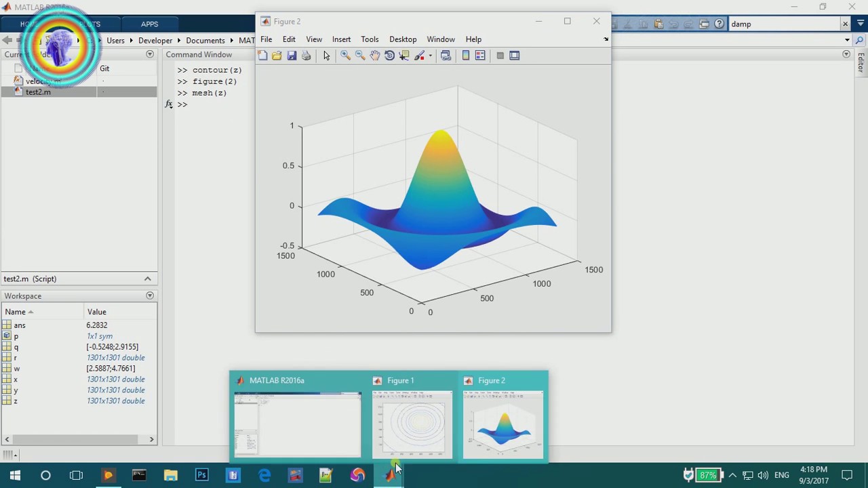Open File Explorer from the taskbar
868x488 pixels.
point(170,475)
